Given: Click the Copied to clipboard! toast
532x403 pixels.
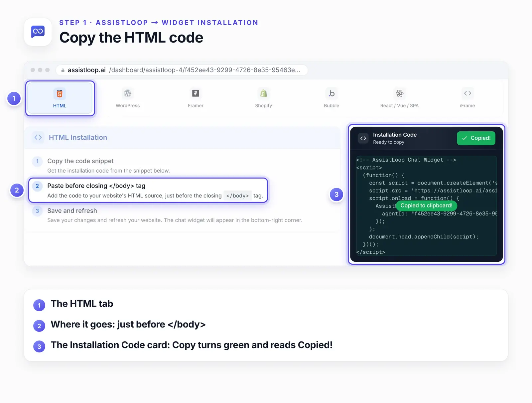Looking at the screenshot, I should (426, 205).
